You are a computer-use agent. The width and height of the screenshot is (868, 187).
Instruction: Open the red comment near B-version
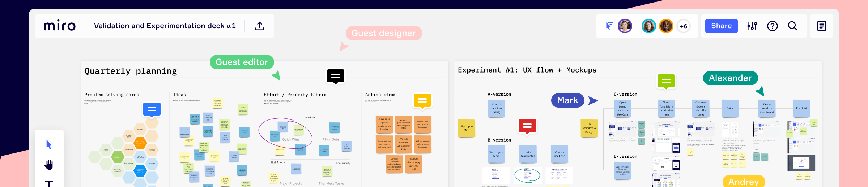click(x=527, y=126)
